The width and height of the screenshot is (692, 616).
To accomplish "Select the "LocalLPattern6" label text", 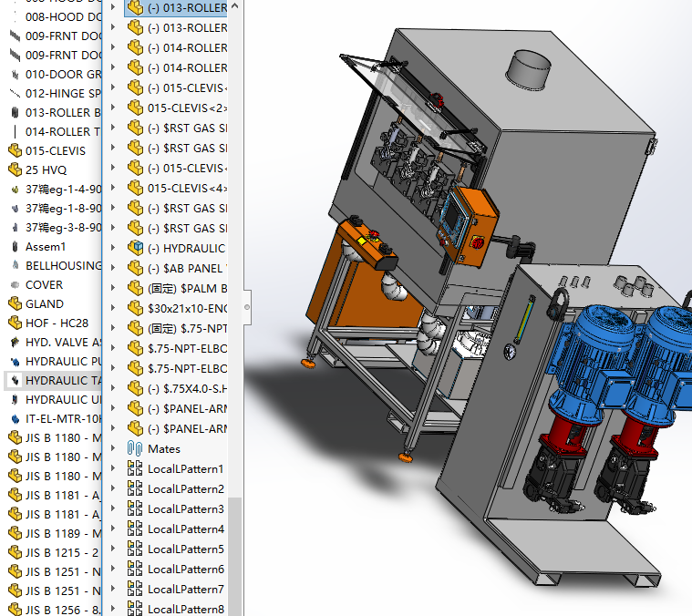I will pos(186,570).
